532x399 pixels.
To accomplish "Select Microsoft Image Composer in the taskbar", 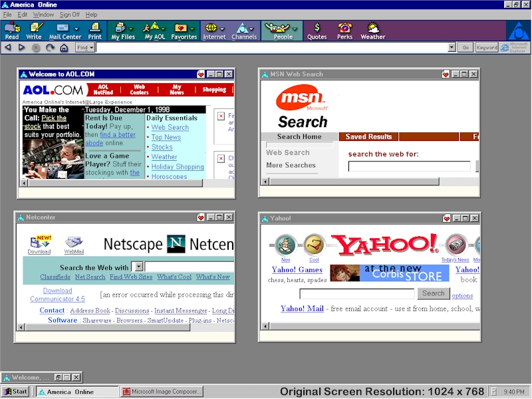I will (x=162, y=392).
